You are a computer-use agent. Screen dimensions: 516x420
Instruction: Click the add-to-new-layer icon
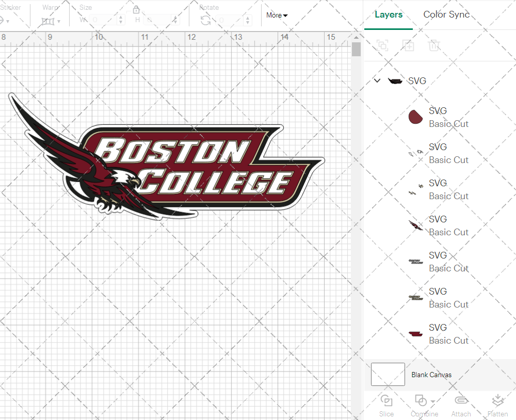[408, 45]
